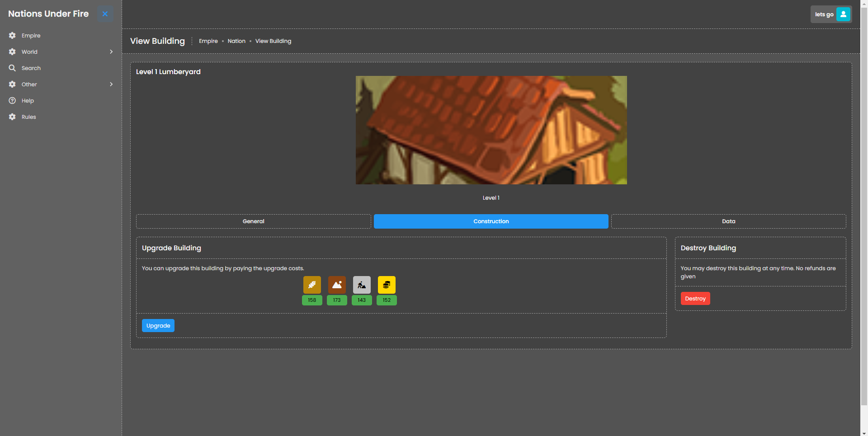The image size is (868, 436).
Task: Click the 143 cost badge
Action: 362,300
